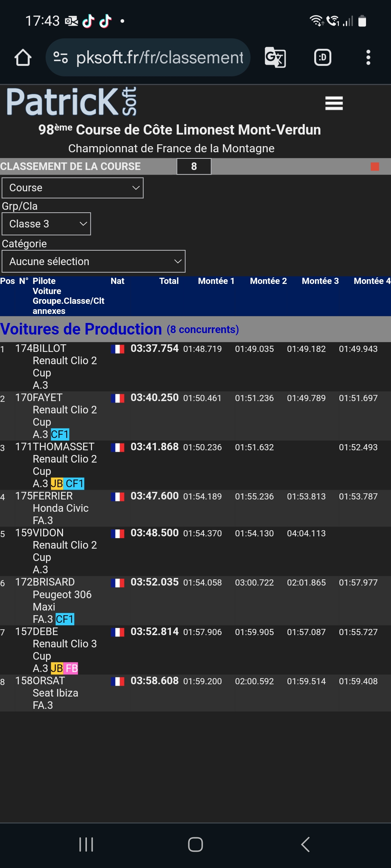Click Peugeot 306 Maxi car label
This screenshot has width=391, height=868.
pyautogui.click(x=62, y=601)
